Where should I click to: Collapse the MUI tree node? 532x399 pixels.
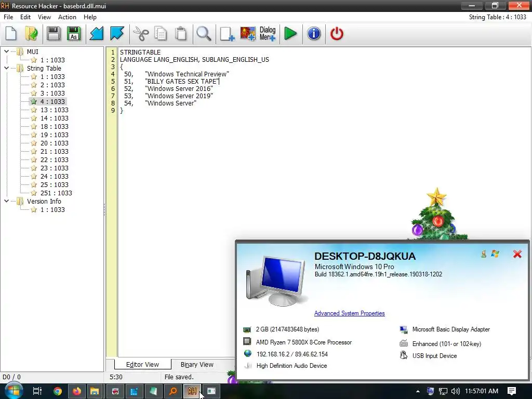pos(6,51)
